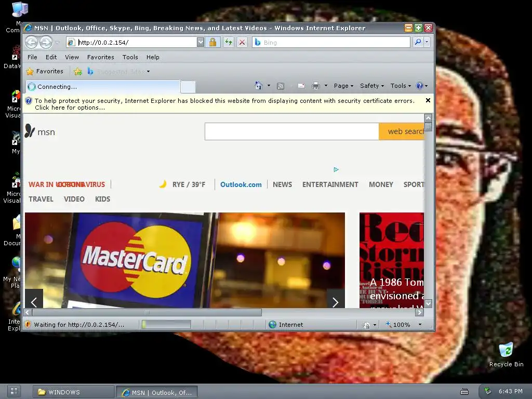Click the network tray icon beside clock
The image size is (532, 399).
(488, 391)
